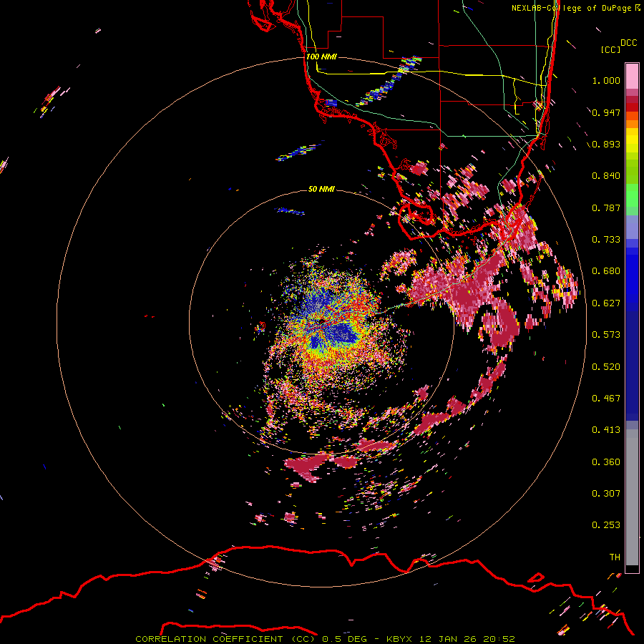644x644 pixels.
Task: Select the 0.253 legend value
Action: (606, 525)
